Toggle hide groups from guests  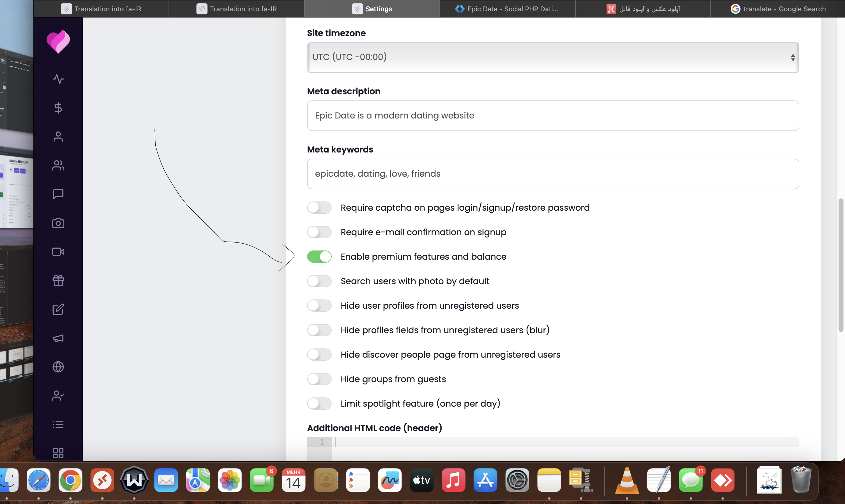(319, 379)
